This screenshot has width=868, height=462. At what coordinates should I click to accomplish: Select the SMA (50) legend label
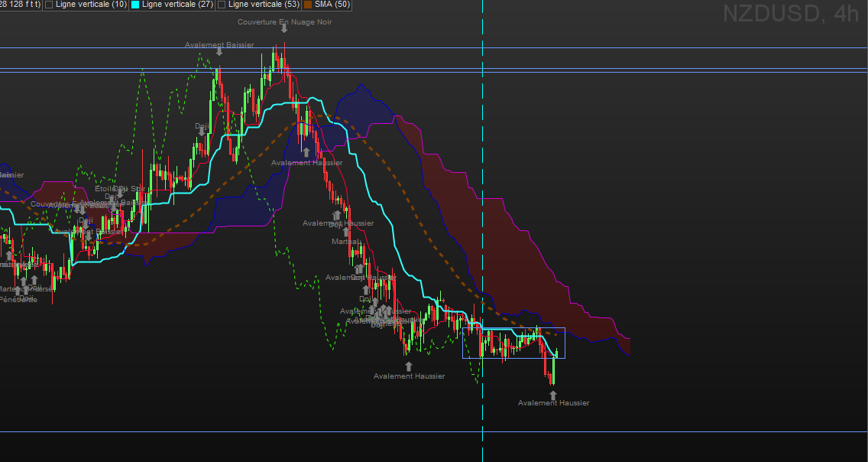pos(332,5)
